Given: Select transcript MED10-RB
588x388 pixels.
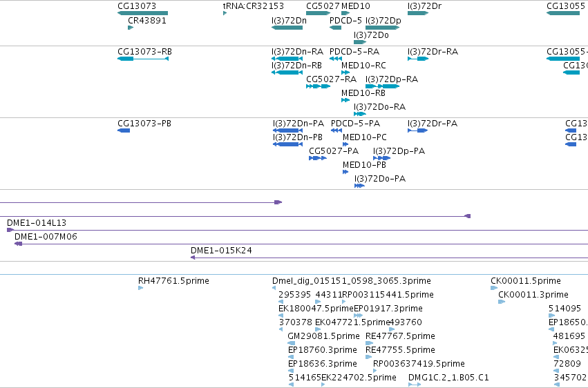Looking at the screenshot, I should (x=345, y=100).
